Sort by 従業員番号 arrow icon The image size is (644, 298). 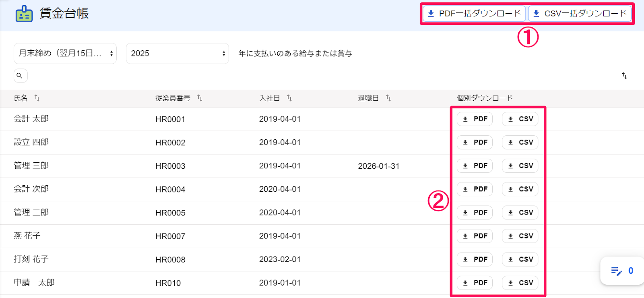[200, 98]
